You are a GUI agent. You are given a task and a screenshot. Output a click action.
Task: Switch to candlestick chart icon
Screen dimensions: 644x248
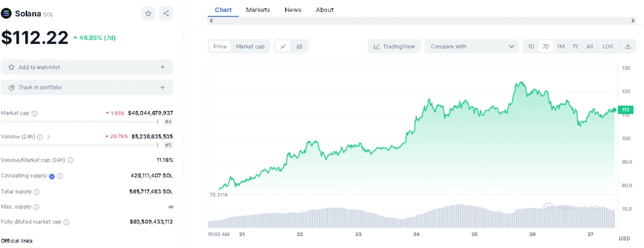(299, 47)
